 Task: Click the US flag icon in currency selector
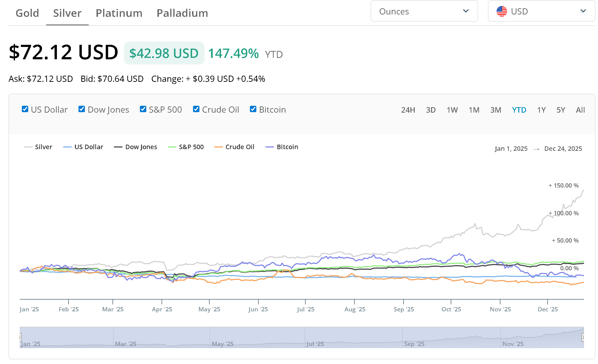point(501,11)
